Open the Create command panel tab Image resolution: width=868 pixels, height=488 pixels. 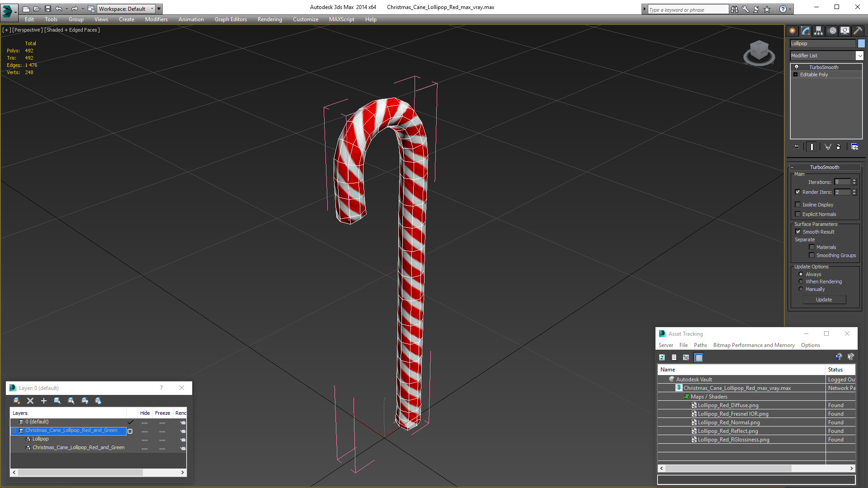(793, 31)
